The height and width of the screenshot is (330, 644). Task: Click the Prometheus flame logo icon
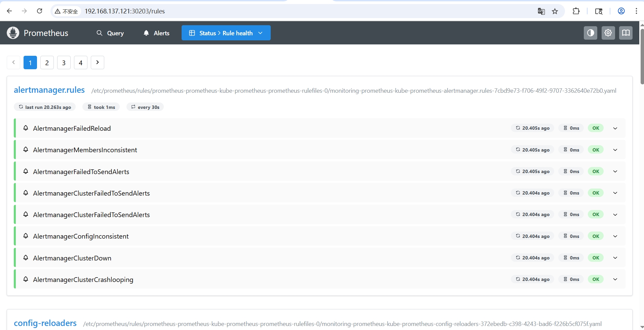[13, 33]
